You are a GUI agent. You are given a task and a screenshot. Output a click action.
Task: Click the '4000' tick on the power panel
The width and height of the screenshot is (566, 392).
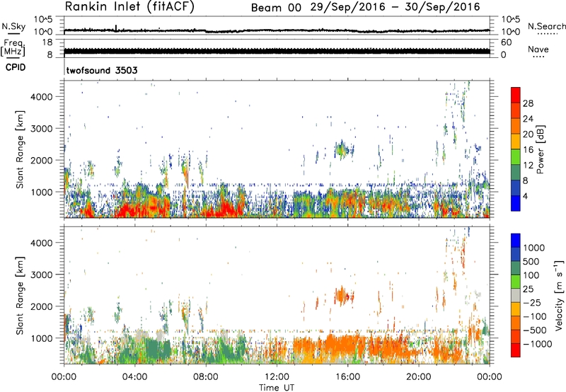(42, 97)
